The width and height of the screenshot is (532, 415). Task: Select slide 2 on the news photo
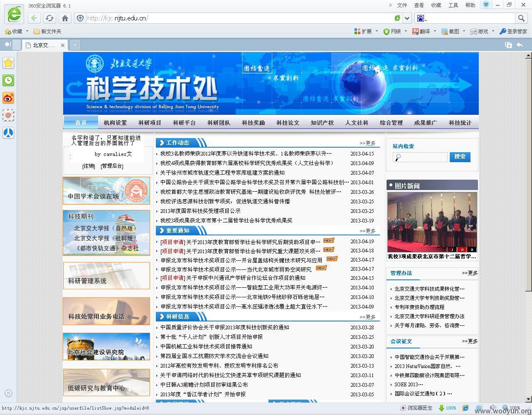462,249
